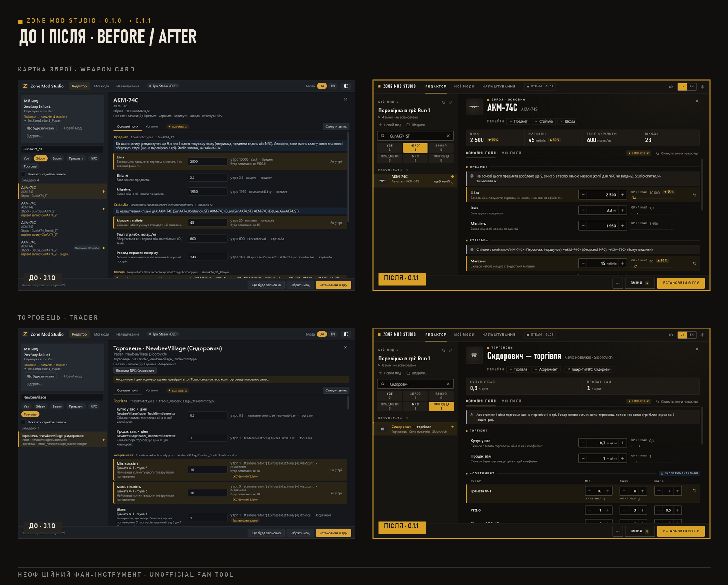Click contrast theme icon in before weapon window

(x=346, y=86)
